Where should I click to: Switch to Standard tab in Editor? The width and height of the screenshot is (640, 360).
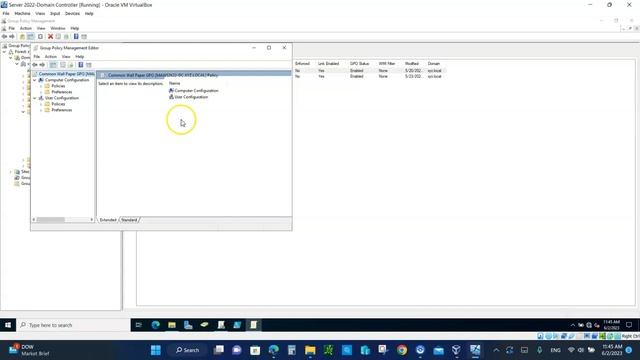[x=129, y=220]
